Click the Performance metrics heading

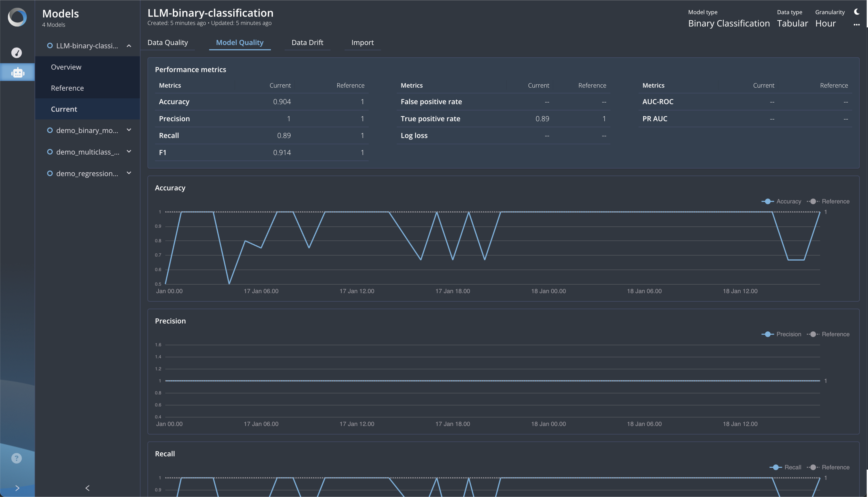click(190, 69)
